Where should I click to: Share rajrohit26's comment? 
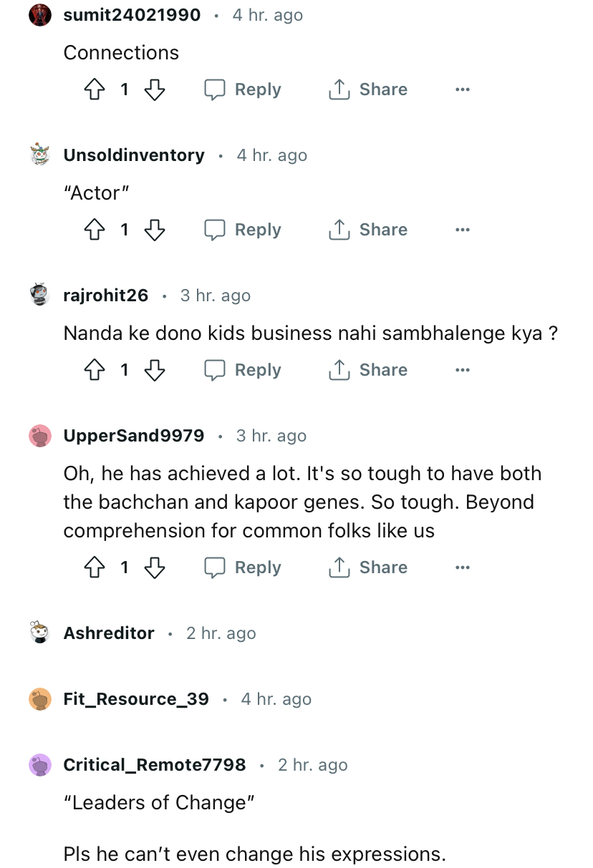368,370
